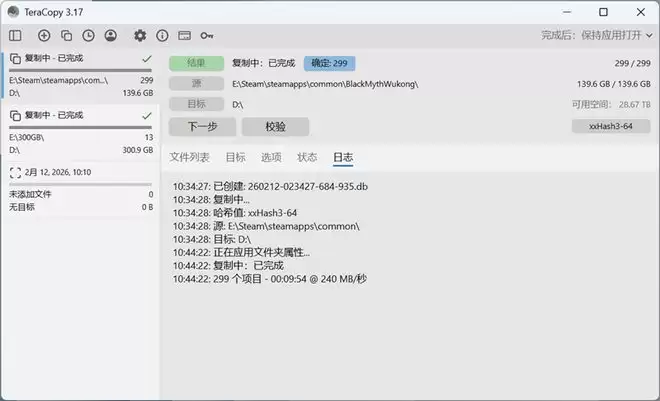Open the xxHash3-64 hash algorithm selector
Screen dimensions: 660x401
click(610, 127)
